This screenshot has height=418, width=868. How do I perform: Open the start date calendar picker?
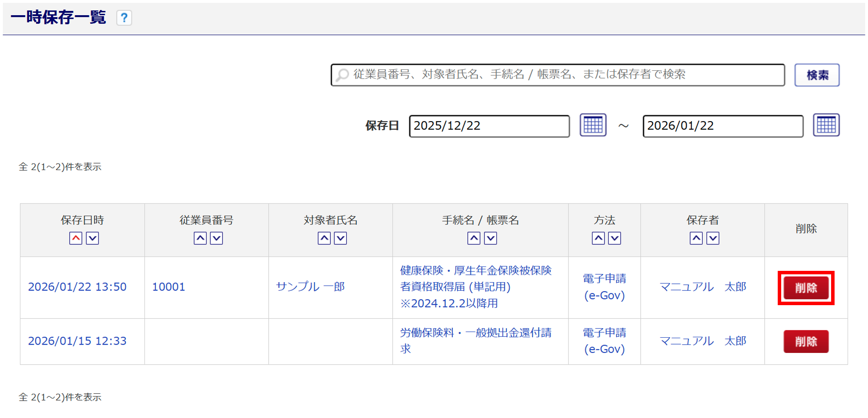pos(593,125)
